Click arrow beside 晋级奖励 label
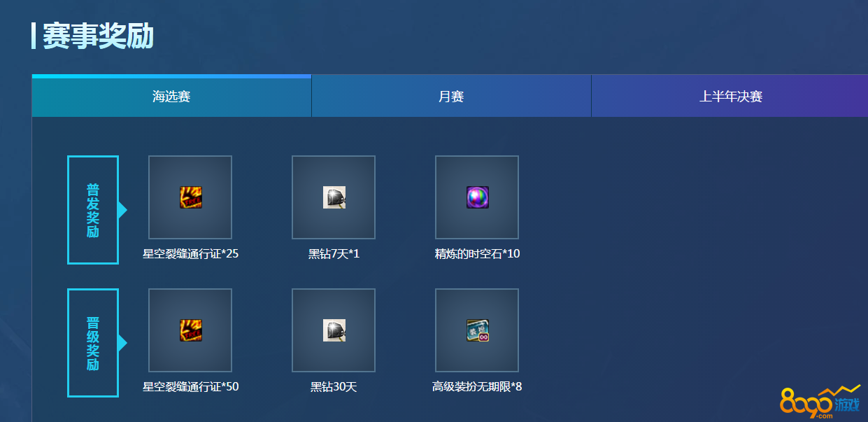The height and width of the screenshot is (422, 868). 122,343
